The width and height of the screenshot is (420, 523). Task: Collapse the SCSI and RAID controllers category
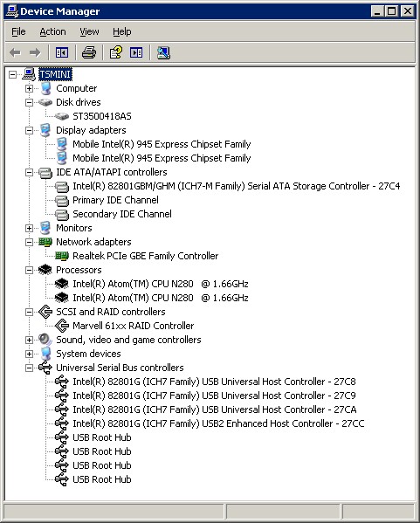pyautogui.click(x=30, y=312)
